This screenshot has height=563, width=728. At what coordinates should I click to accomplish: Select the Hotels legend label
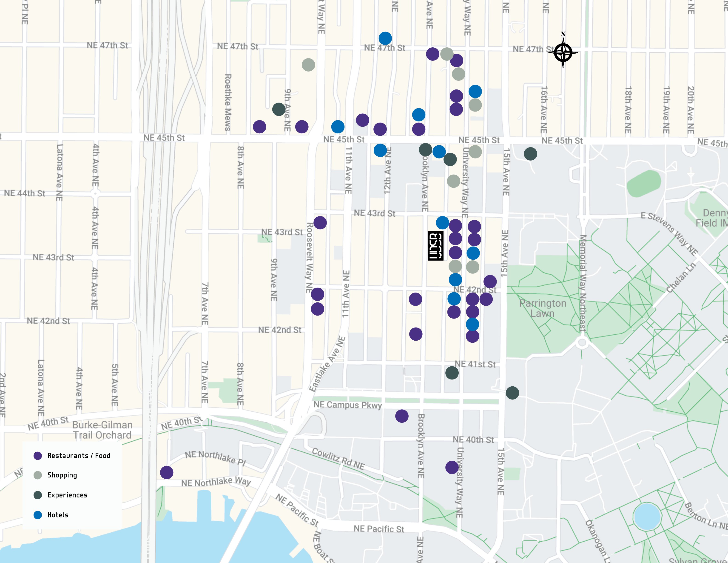coord(58,515)
